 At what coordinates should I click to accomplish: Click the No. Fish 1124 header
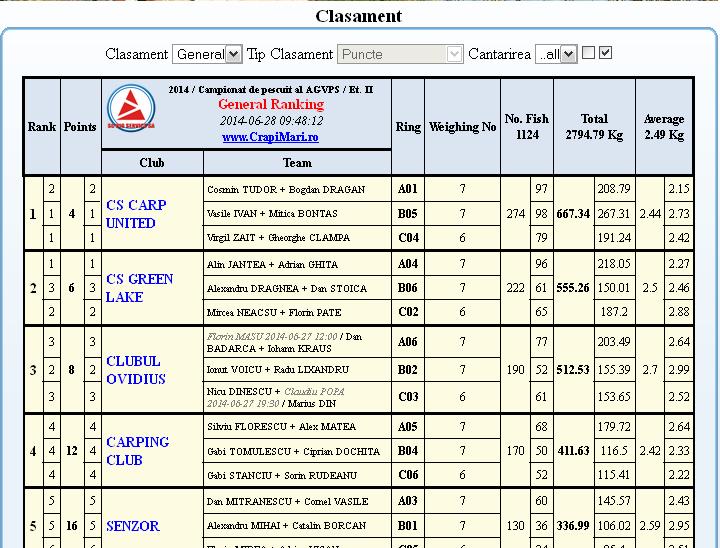(527, 127)
